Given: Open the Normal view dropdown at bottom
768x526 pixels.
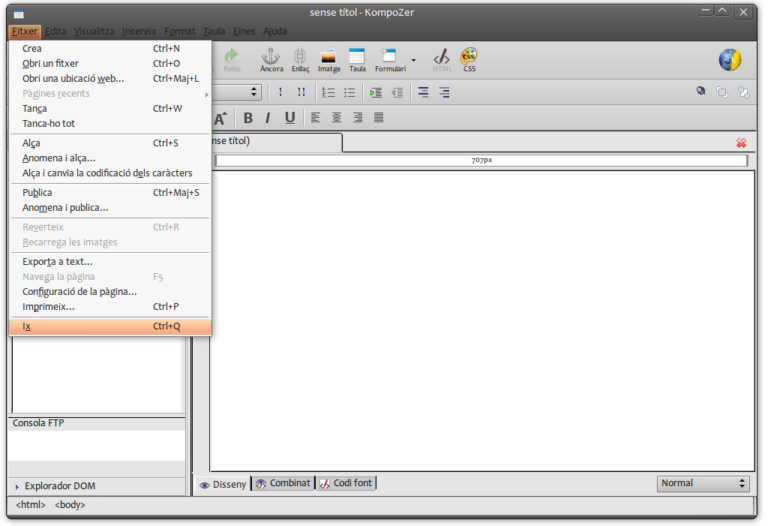Looking at the screenshot, I should [703, 483].
